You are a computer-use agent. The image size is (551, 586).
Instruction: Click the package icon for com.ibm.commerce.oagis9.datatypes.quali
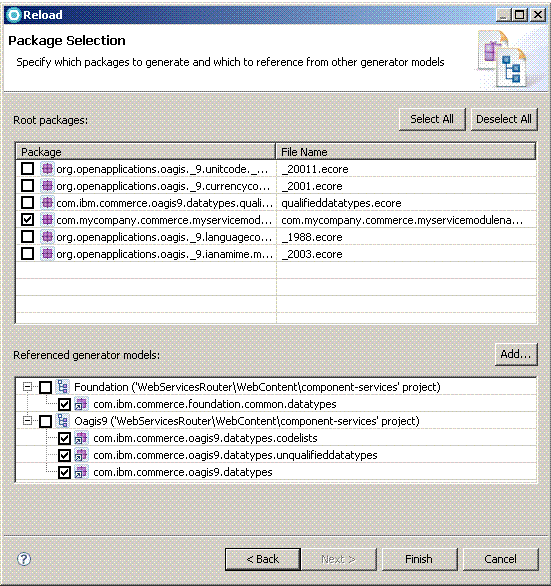tap(47, 203)
